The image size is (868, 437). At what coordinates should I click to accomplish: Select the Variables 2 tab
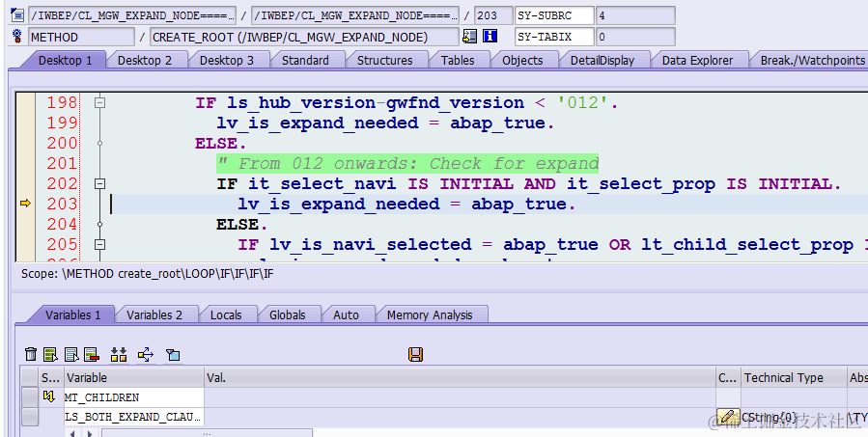(154, 314)
